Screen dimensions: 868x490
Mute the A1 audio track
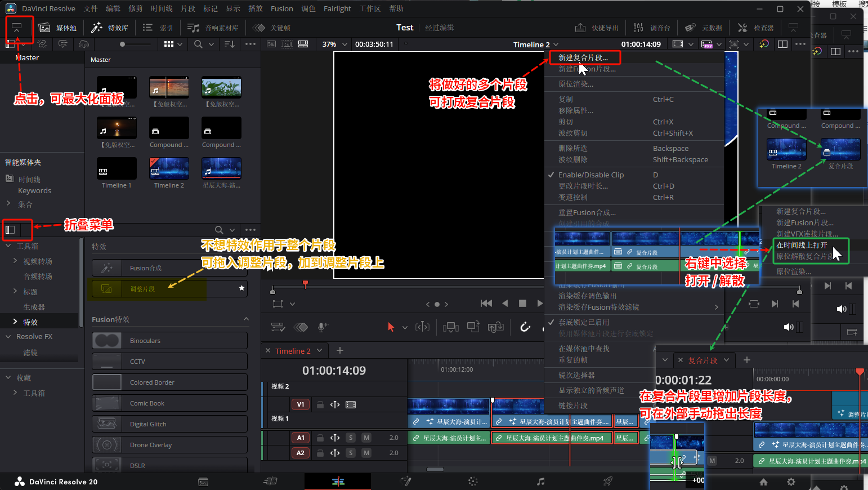point(366,438)
